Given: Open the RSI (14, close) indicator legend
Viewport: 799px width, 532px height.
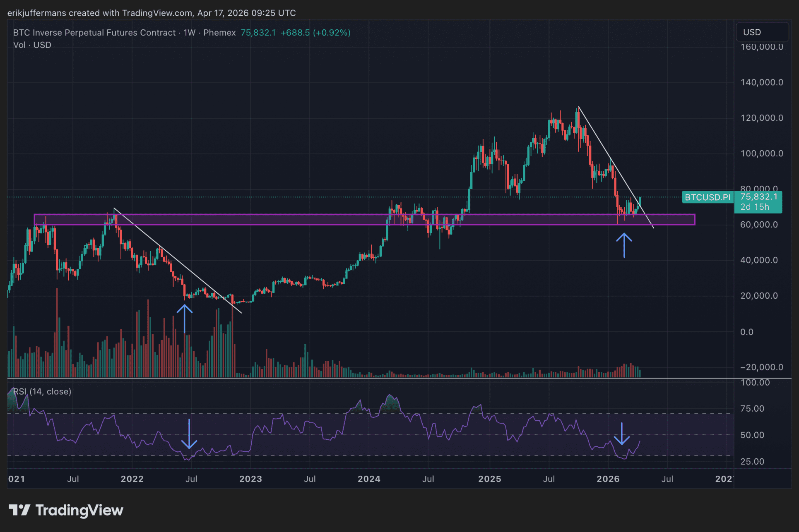Looking at the screenshot, I should point(42,391).
